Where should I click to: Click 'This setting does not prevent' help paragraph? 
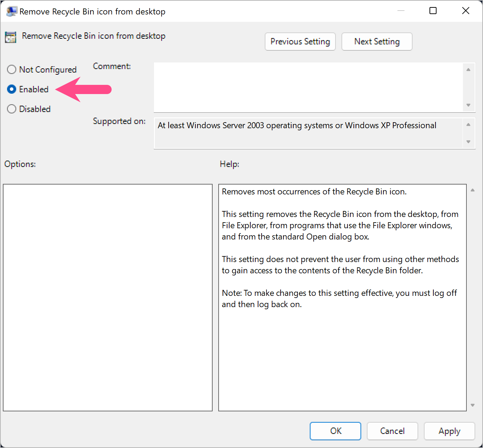[340, 265]
